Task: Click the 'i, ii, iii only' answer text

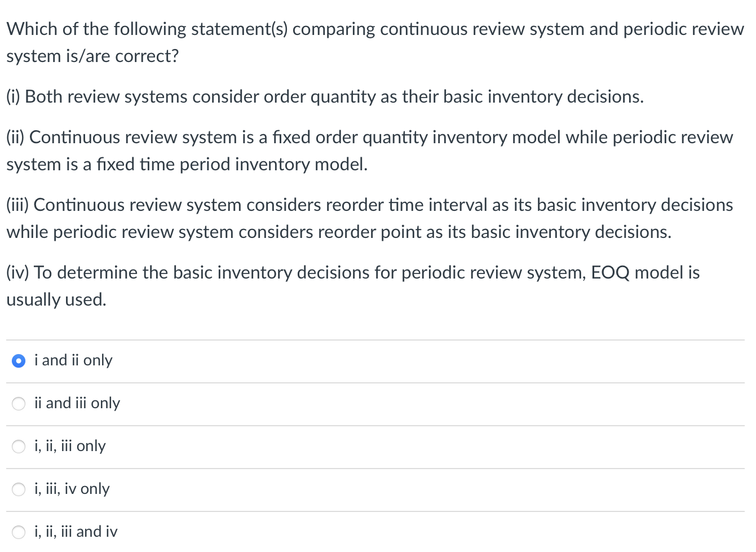Action: point(70,446)
